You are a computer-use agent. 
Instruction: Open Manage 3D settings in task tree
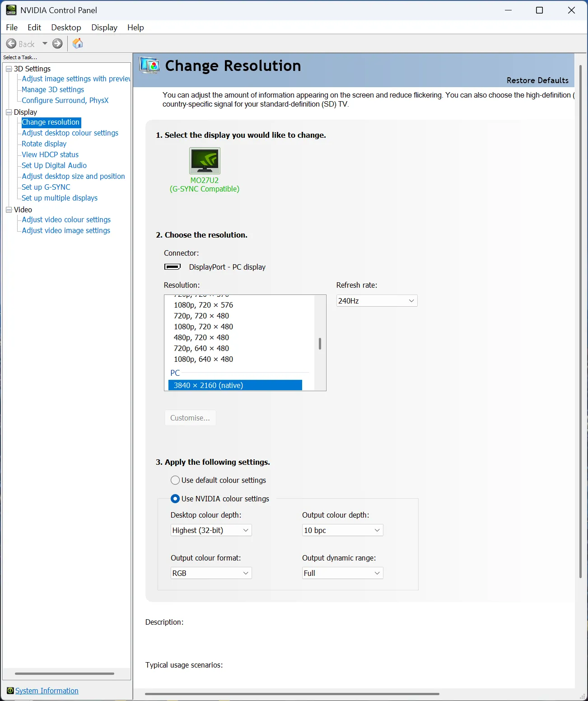point(53,89)
